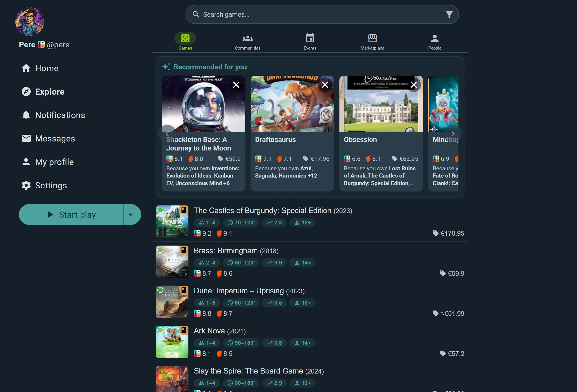The height and width of the screenshot is (392, 577).
Task: Click the Start play button
Action: pos(71,215)
